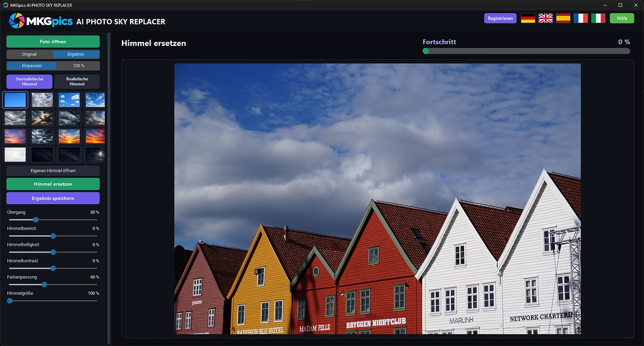Click the Himmelbereich slider handle
The width and height of the screenshot is (644, 346).
point(53,236)
